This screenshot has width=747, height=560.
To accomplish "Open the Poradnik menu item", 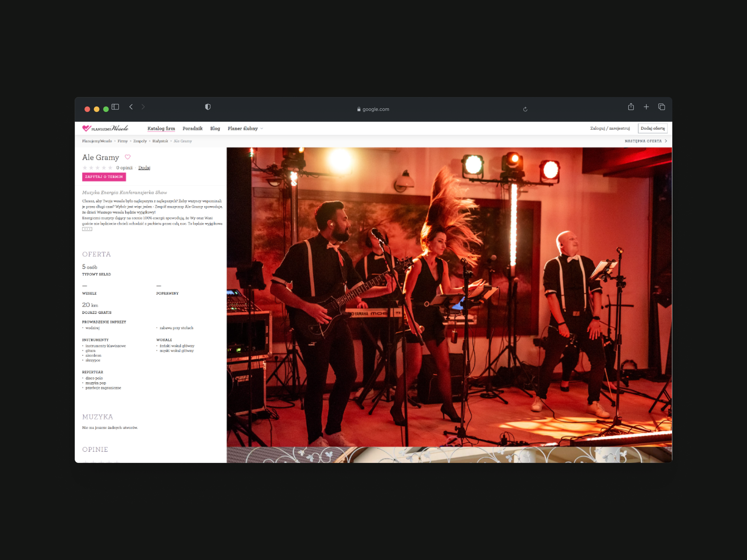I will [192, 128].
